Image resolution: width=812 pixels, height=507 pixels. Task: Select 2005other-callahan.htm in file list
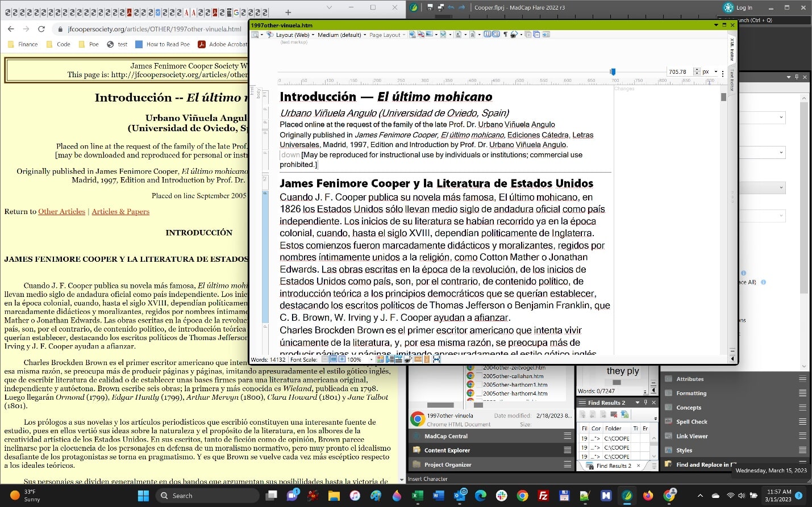(513, 376)
